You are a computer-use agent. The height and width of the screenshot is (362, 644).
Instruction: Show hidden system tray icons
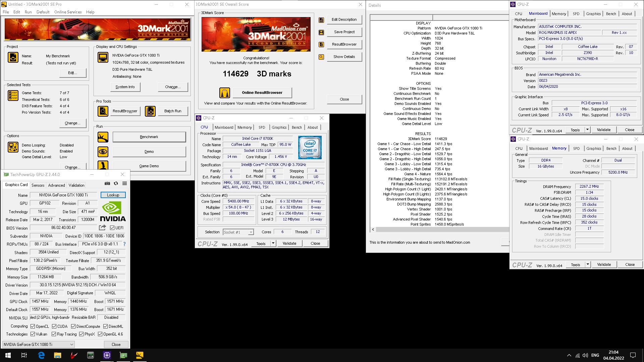569,355
